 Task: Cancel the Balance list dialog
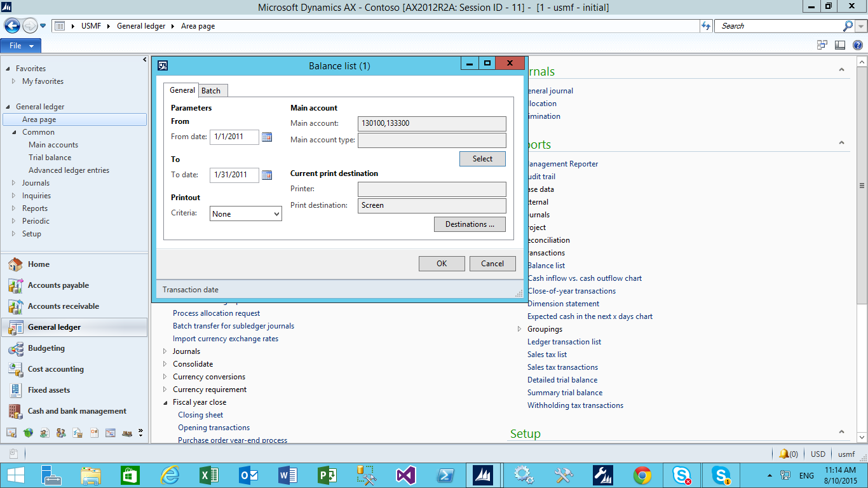tap(492, 264)
